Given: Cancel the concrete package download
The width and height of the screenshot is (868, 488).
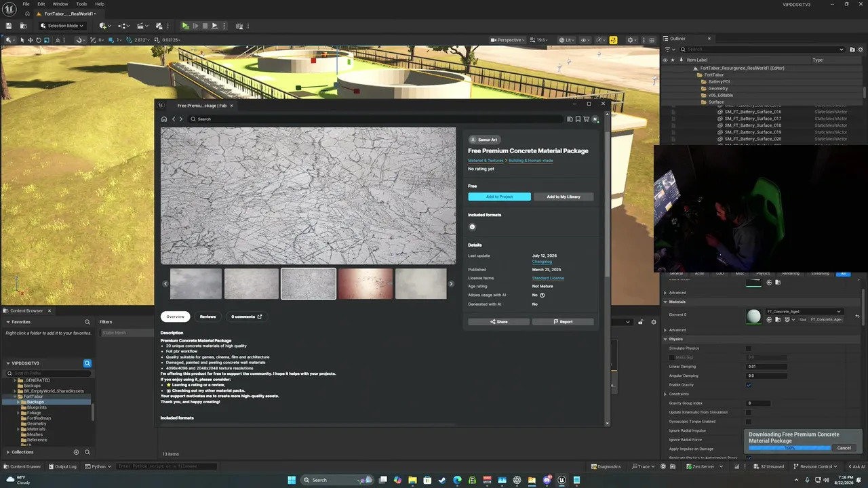Looking at the screenshot, I should tap(844, 448).
